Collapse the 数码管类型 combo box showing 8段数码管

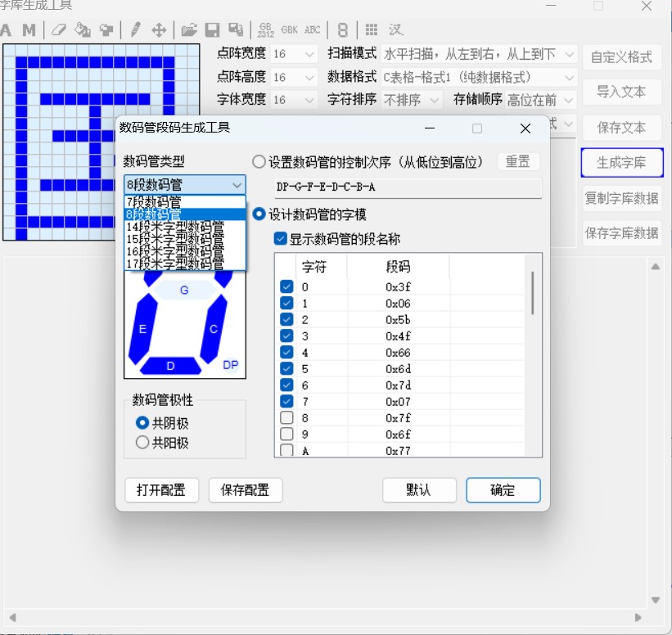185,185
